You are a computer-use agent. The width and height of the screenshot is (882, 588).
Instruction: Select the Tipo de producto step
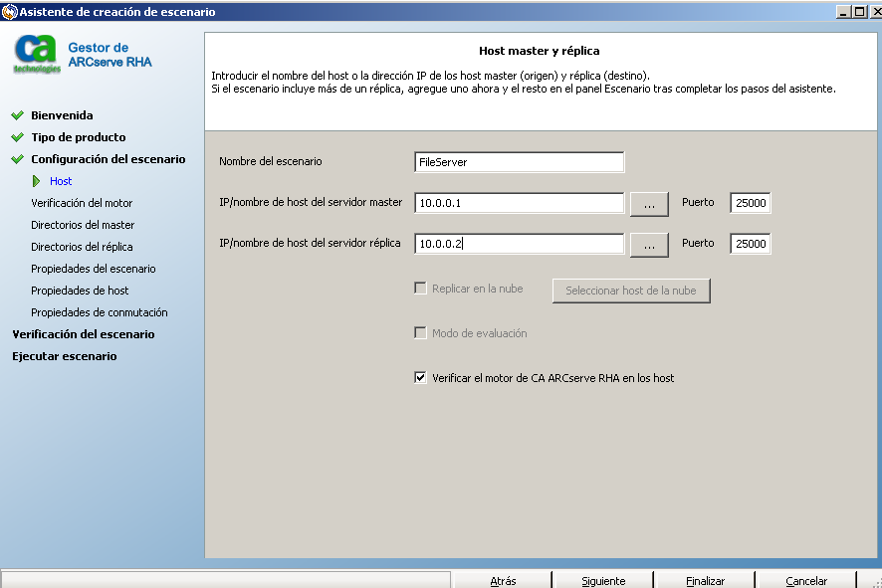point(79,137)
